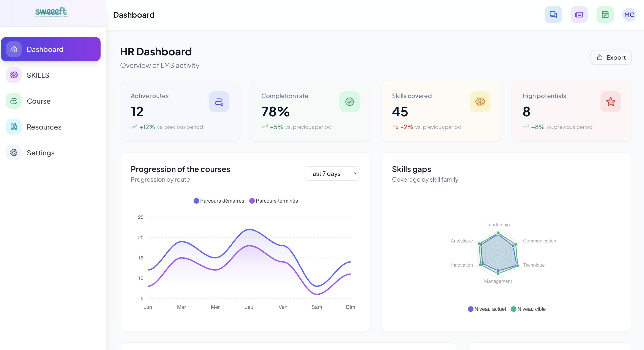Image resolution: width=644 pixels, height=350 pixels.
Task: Open Resources via the book icon
Action: point(14,127)
